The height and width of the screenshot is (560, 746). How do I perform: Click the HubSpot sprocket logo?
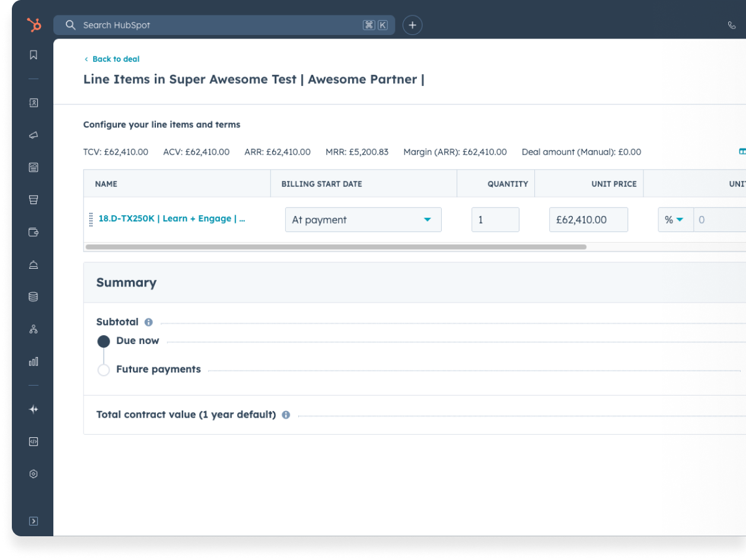34,25
